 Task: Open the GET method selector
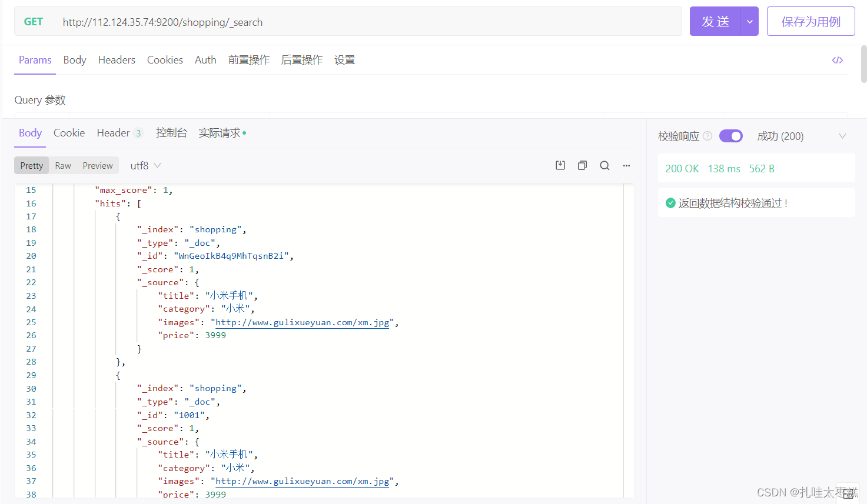tap(34, 22)
